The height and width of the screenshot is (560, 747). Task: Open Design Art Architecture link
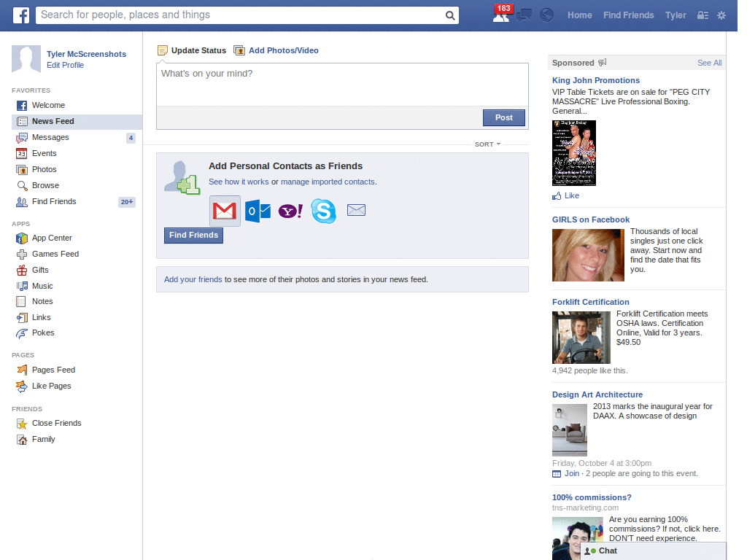(597, 394)
